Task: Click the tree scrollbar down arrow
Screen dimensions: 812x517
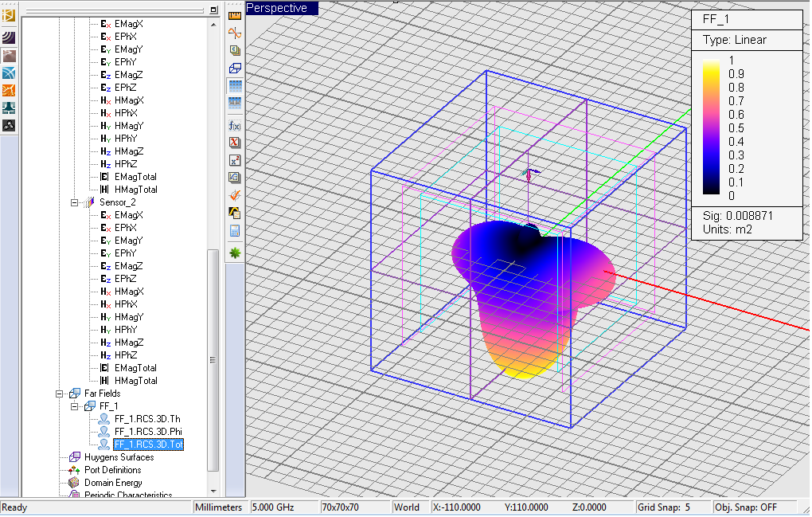Action: pos(213,491)
